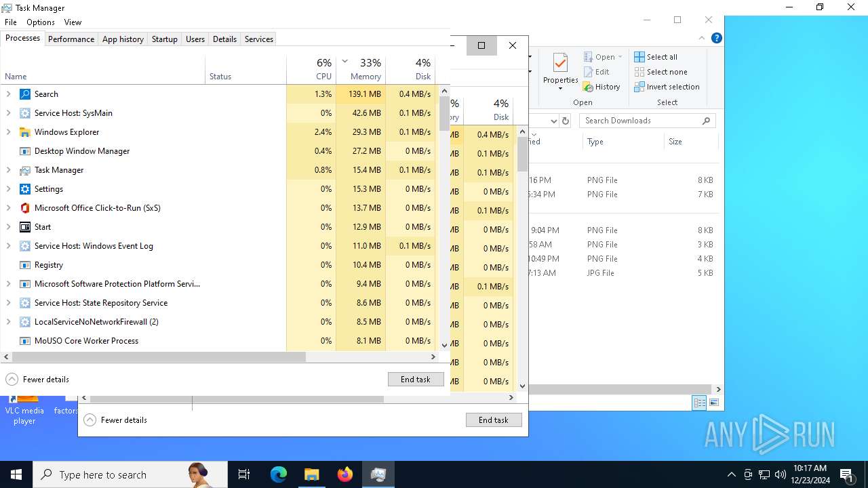868x488 pixels.
Task: Switch to the Services tab
Action: (x=259, y=39)
